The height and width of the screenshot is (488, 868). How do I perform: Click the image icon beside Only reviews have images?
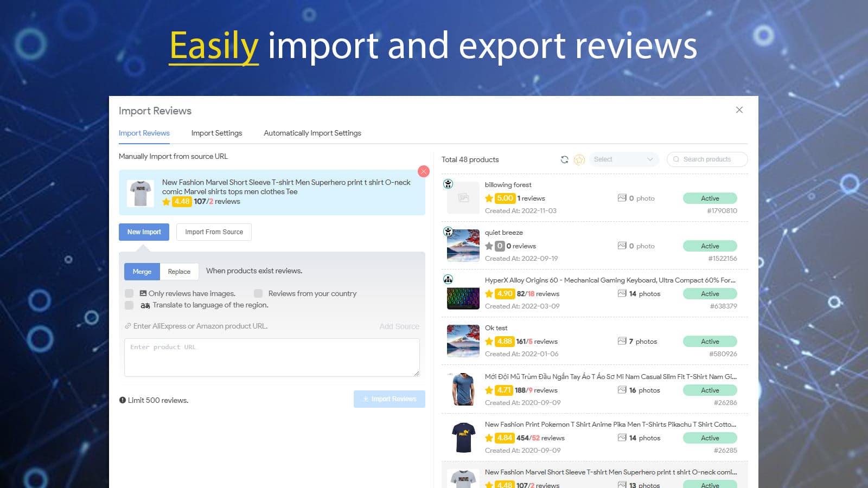142,293
